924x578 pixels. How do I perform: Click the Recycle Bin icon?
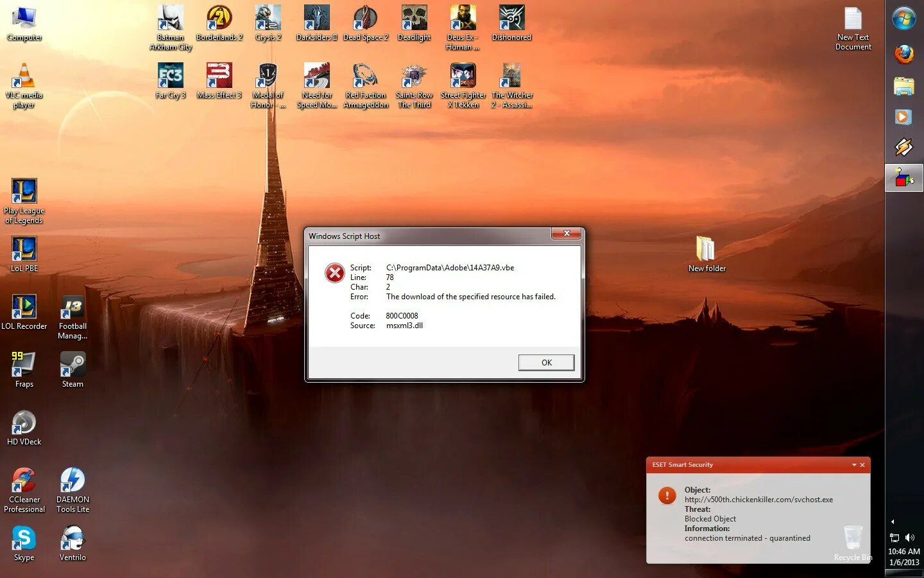853,543
